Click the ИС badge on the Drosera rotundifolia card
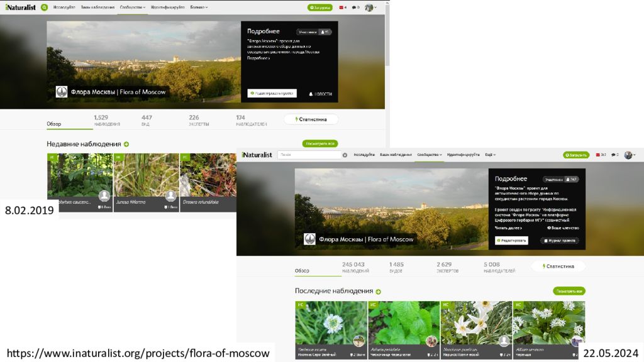644x362 pixels. pyautogui.click(x=186, y=156)
